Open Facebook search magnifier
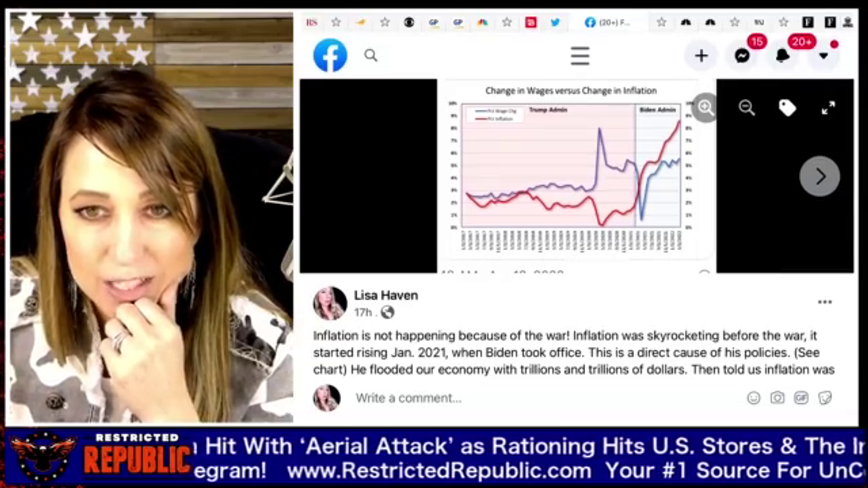The height and width of the screenshot is (488, 868). tap(370, 56)
